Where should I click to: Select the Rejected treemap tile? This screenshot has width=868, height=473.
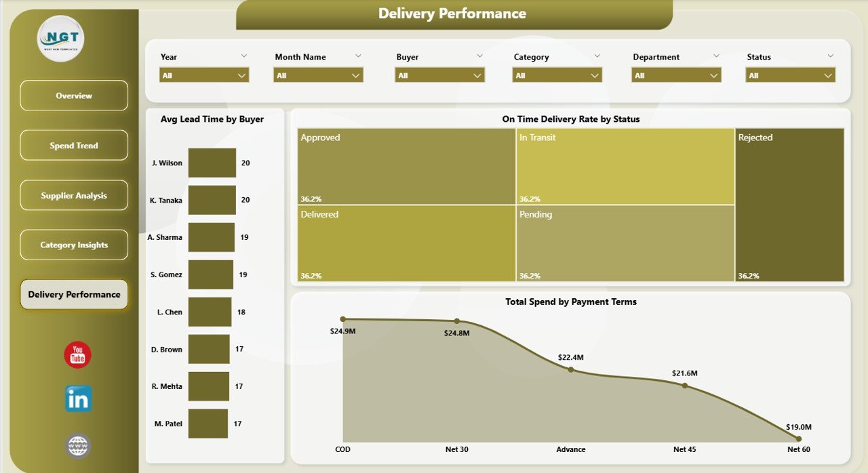click(x=789, y=205)
